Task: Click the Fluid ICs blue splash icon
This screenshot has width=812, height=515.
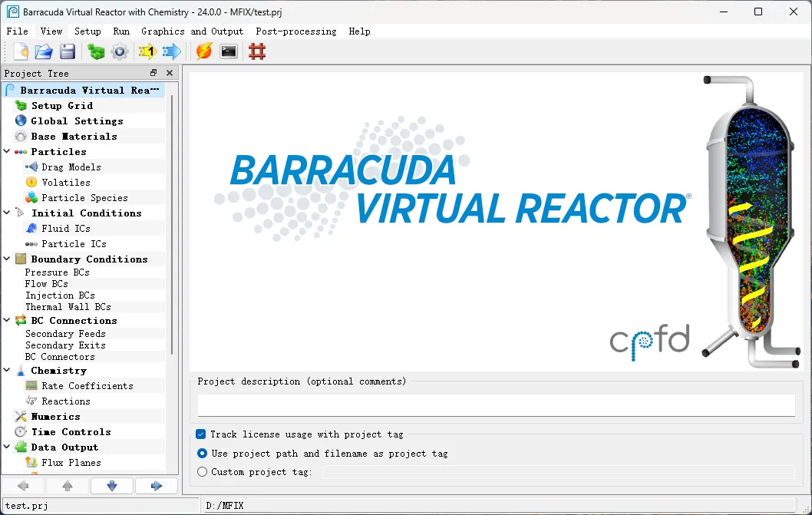Action: coord(31,228)
